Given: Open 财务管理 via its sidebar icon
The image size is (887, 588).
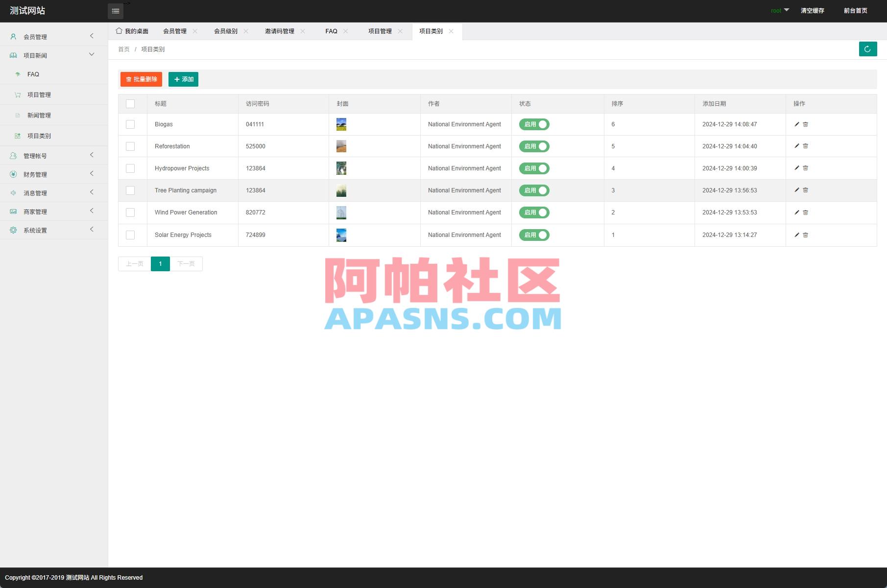Looking at the screenshot, I should (13, 174).
